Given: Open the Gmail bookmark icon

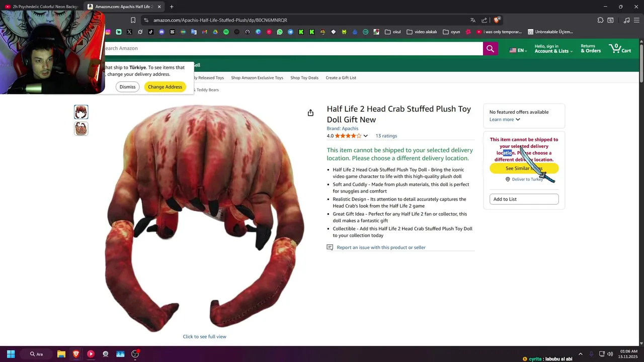Looking at the screenshot, I should [204, 32].
